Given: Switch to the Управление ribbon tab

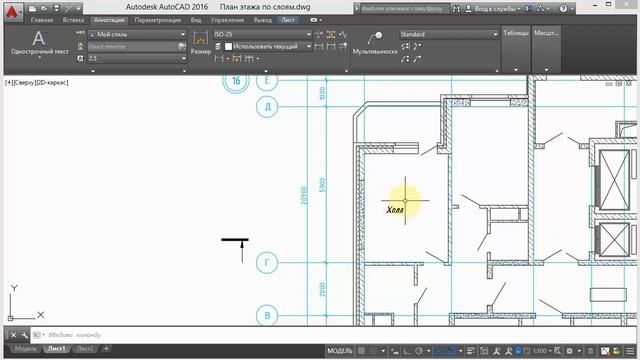Looking at the screenshot, I should pos(227,20).
